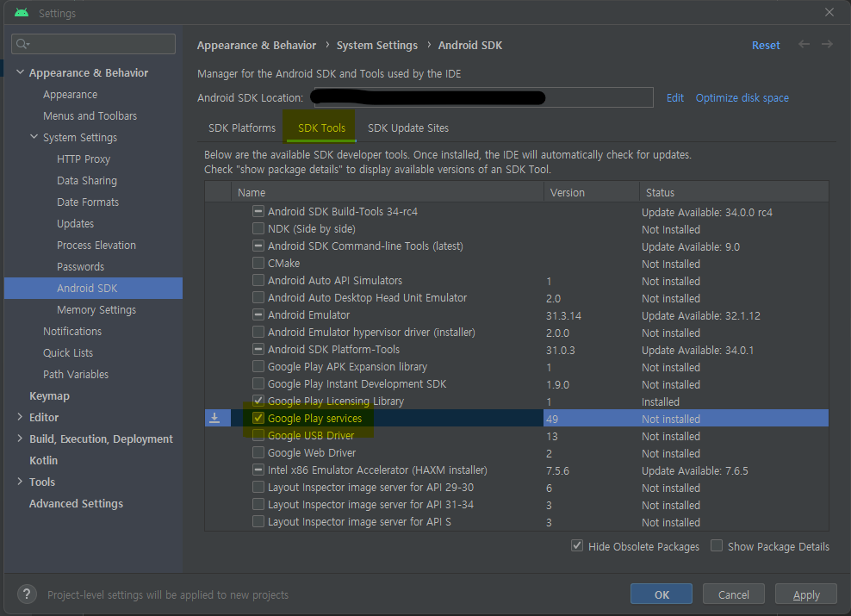851x616 pixels.
Task: Toggle the Android Emulator checkbox
Action: [258, 314]
